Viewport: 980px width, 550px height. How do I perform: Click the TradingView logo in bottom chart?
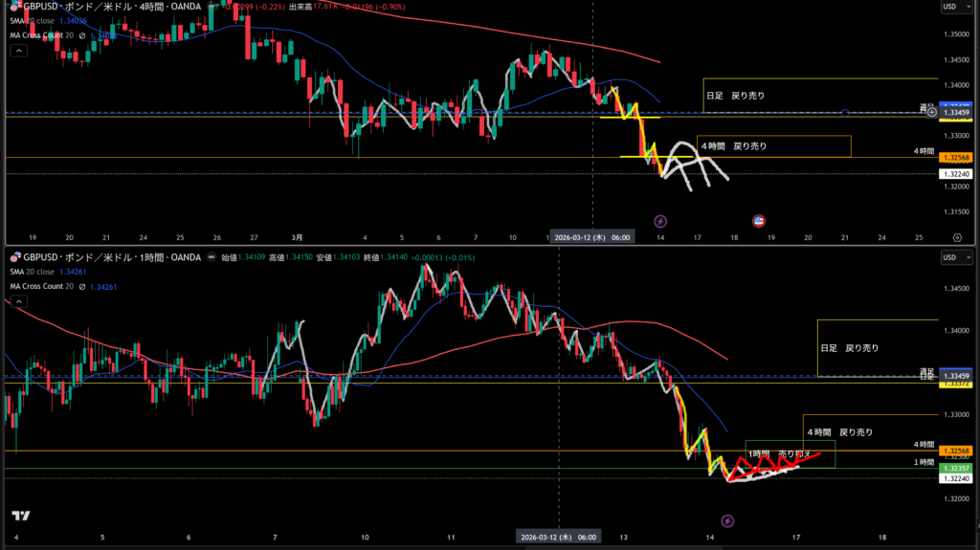click(21, 516)
